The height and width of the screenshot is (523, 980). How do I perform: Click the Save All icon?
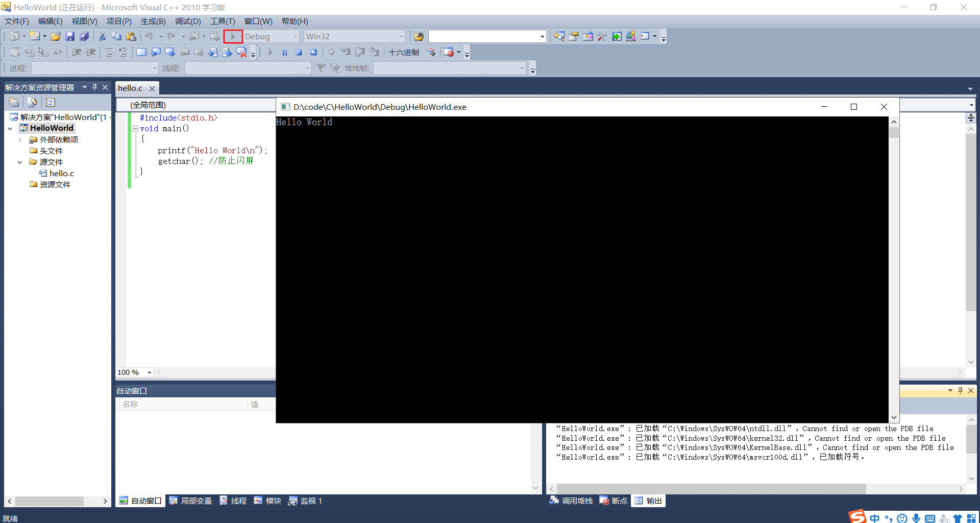pos(84,36)
